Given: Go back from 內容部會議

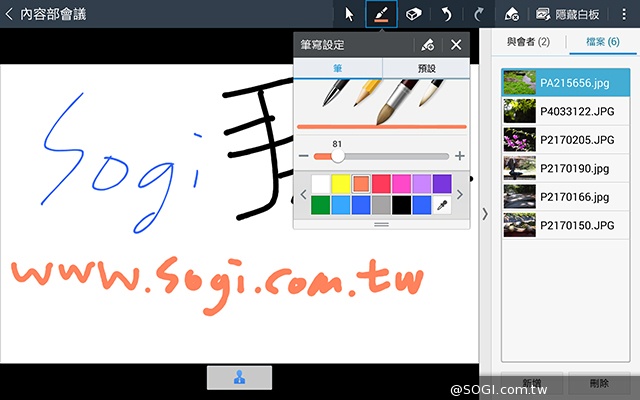Looking at the screenshot, I should [10, 14].
